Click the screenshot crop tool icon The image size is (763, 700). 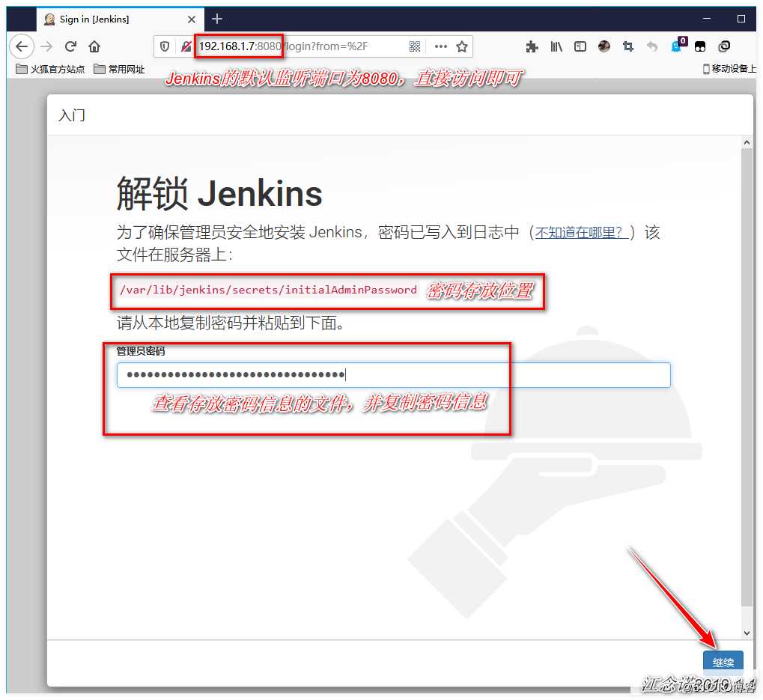click(628, 46)
